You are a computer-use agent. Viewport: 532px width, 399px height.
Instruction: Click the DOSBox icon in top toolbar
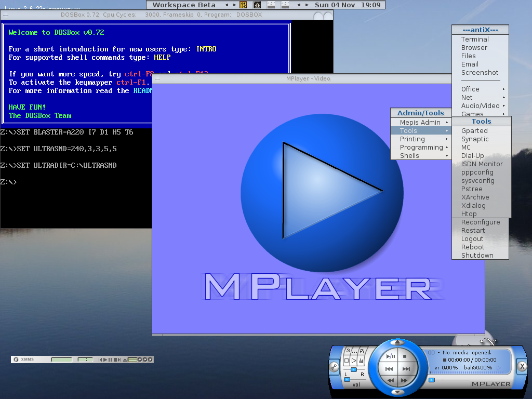[x=243, y=5]
